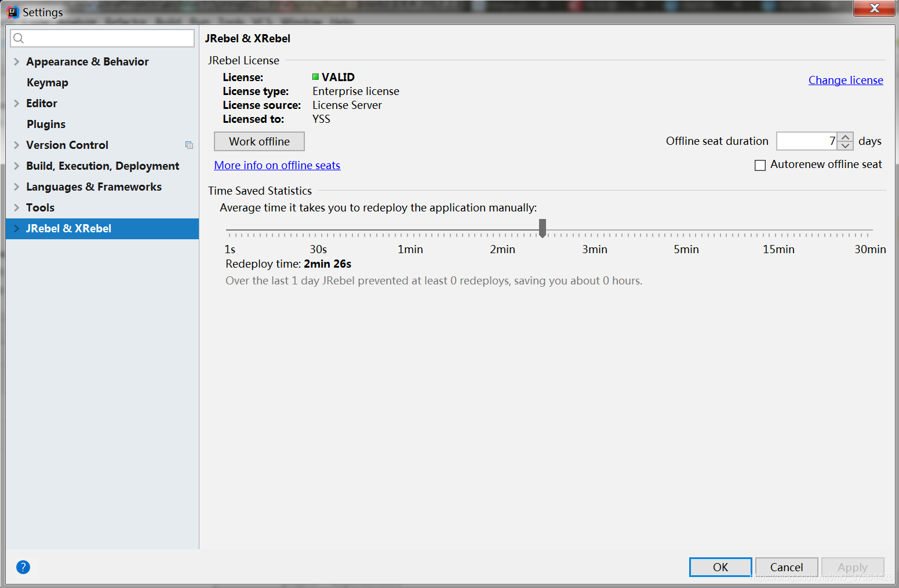Expand the Editor section chevron
Viewport: 899px width, 588px height.
[16, 103]
